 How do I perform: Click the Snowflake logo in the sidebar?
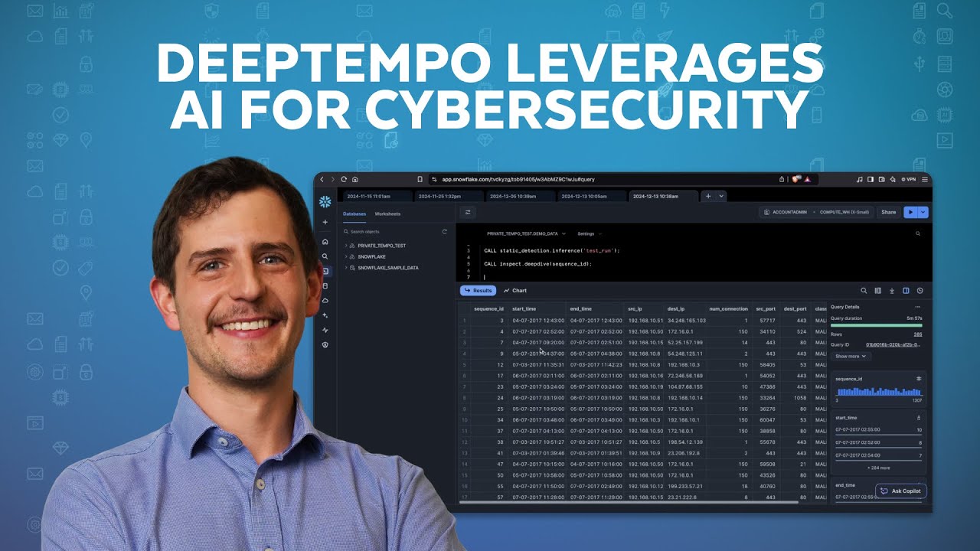[x=325, y=202]
